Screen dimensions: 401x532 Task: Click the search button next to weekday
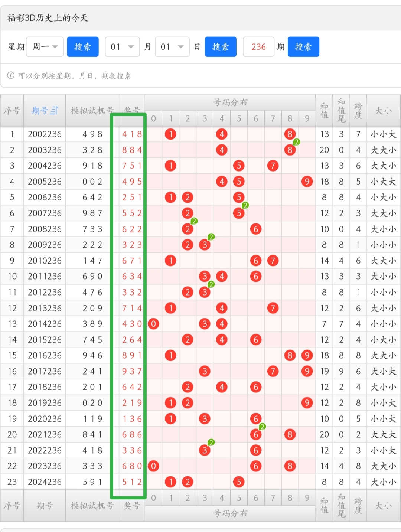pos(83,47)
